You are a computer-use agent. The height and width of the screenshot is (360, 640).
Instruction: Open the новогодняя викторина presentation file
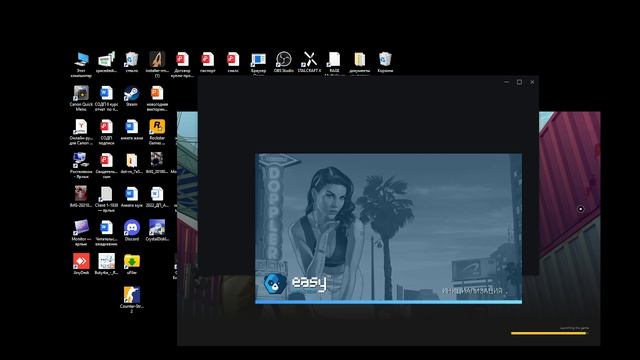157,98
